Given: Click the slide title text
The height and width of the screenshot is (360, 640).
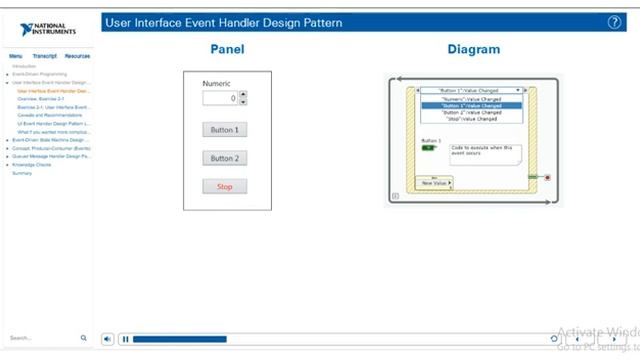Looking at the screenshot, I should point(224,23).
